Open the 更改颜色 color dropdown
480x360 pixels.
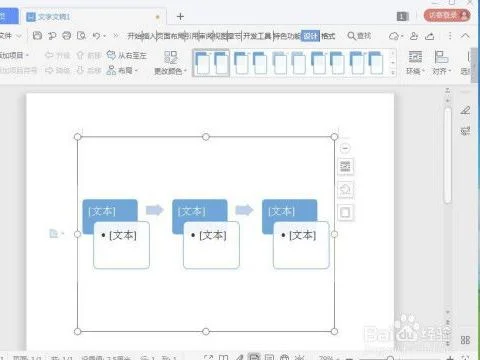[x=170, y=63]
